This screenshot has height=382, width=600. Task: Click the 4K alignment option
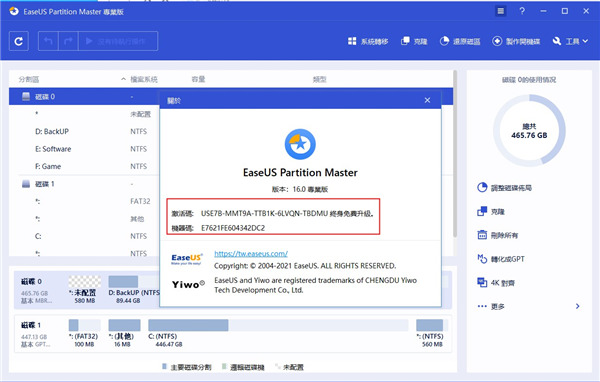496,283
